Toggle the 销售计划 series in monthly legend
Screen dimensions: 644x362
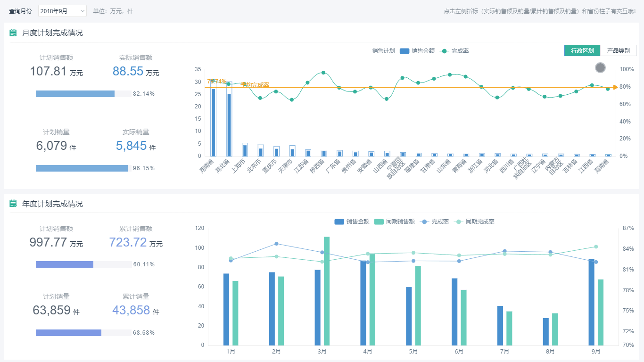(383, 51)
